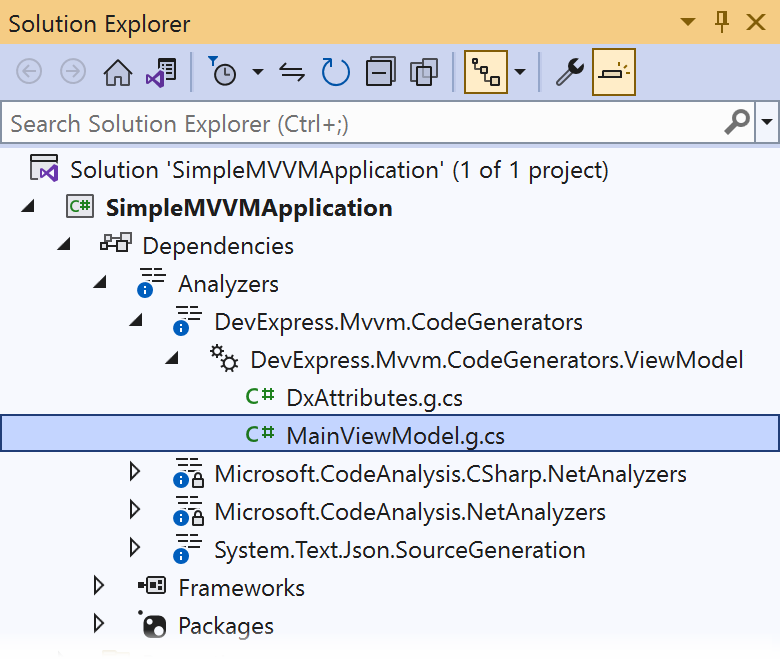Select DevExpress.Mvvm.CodeGenerators.ViewModel item
Screen dimensions: 780x660
[496, 360]
